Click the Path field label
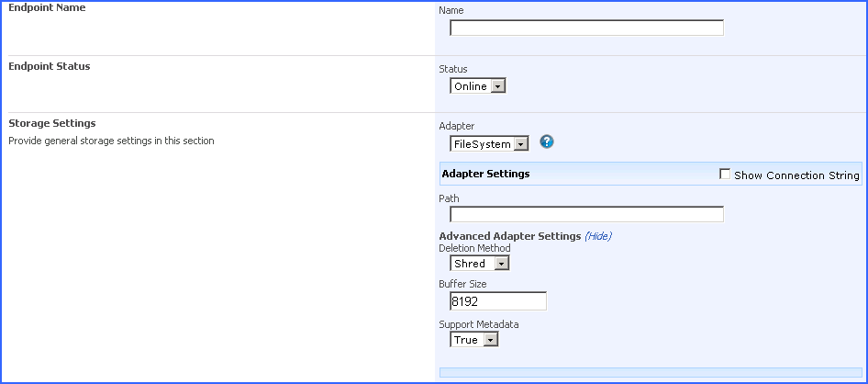This screenshot has width=868, height=384. (450, 198)
